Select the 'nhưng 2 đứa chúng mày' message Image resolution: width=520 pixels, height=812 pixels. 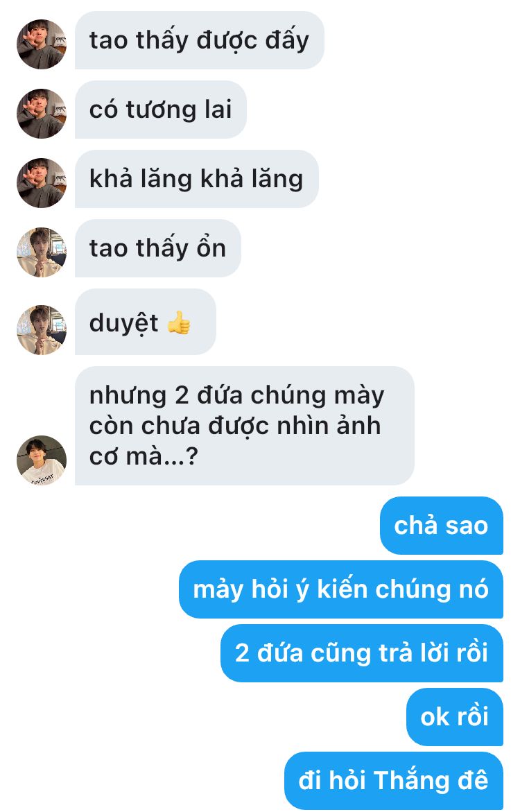(245, 426)
